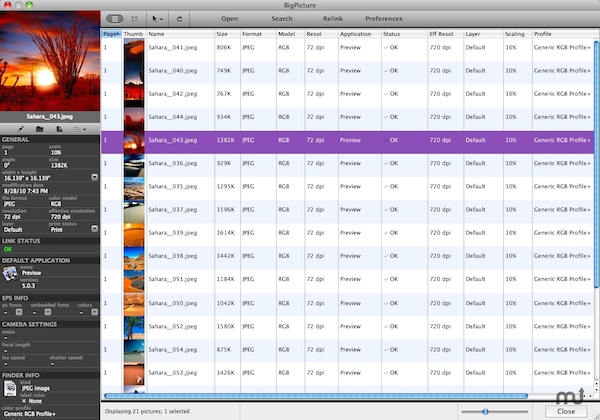The image size is (600, 420).
Task: Open the width x height units dropdown
Action: pos(94,177)
